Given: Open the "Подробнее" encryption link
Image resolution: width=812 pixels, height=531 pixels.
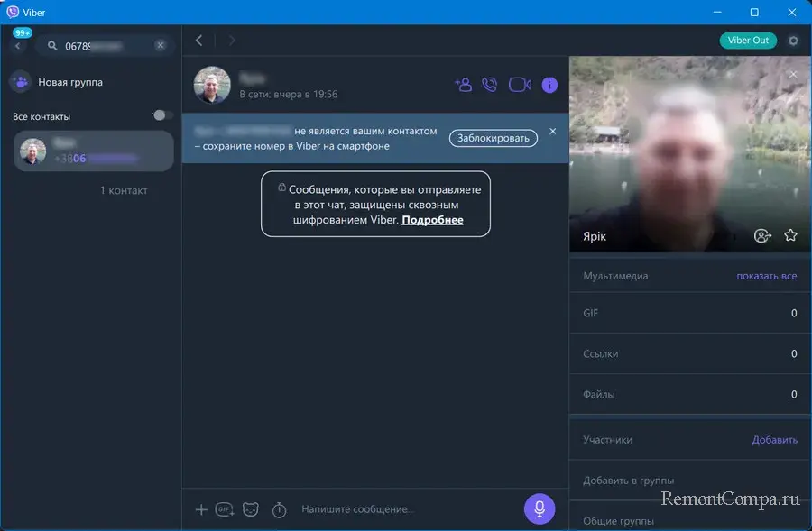Looking at the screenshot, I should point(432,220).
